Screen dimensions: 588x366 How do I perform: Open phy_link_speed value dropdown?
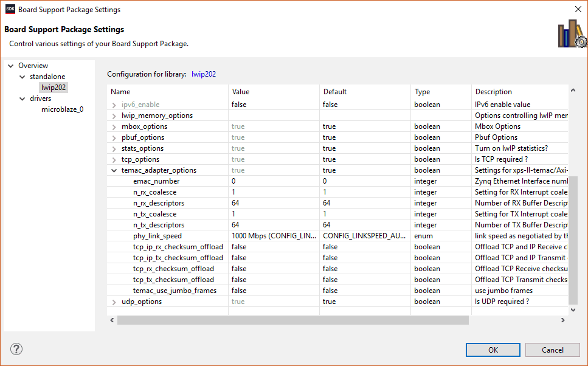coord(274,236)
